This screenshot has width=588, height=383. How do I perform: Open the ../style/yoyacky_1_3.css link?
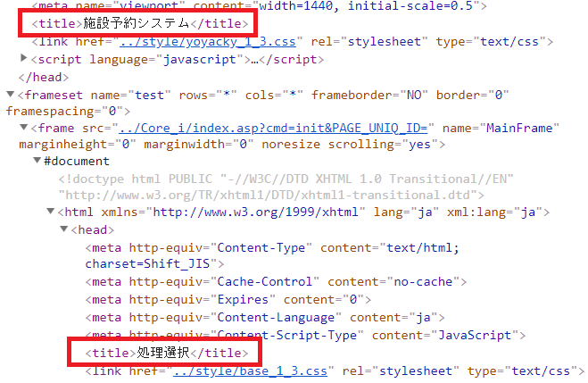tap(208, 42)
